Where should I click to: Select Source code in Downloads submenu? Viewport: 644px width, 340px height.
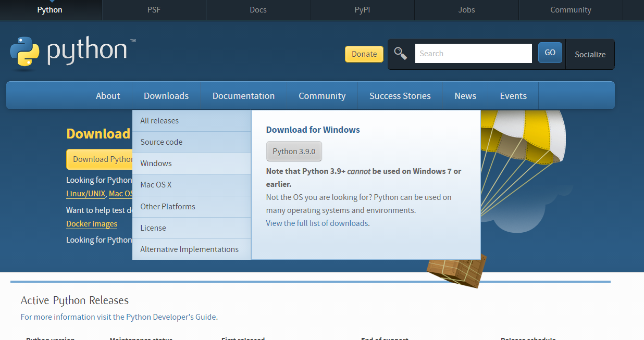tap(192, 142)
